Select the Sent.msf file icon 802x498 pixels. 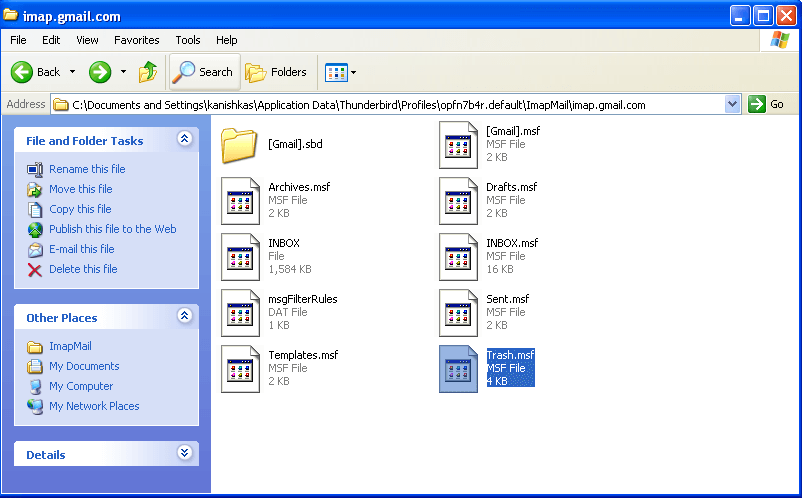(458, 313)
